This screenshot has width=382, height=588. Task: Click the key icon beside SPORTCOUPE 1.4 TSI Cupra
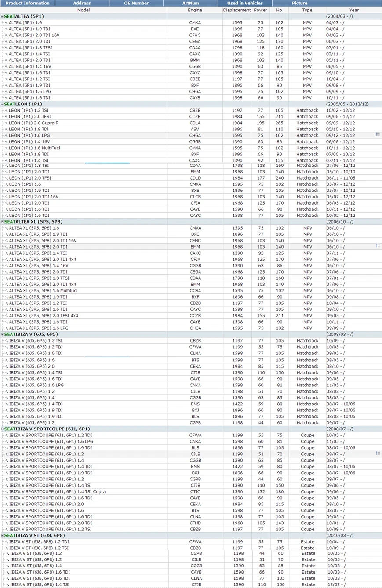click(7, 492)
